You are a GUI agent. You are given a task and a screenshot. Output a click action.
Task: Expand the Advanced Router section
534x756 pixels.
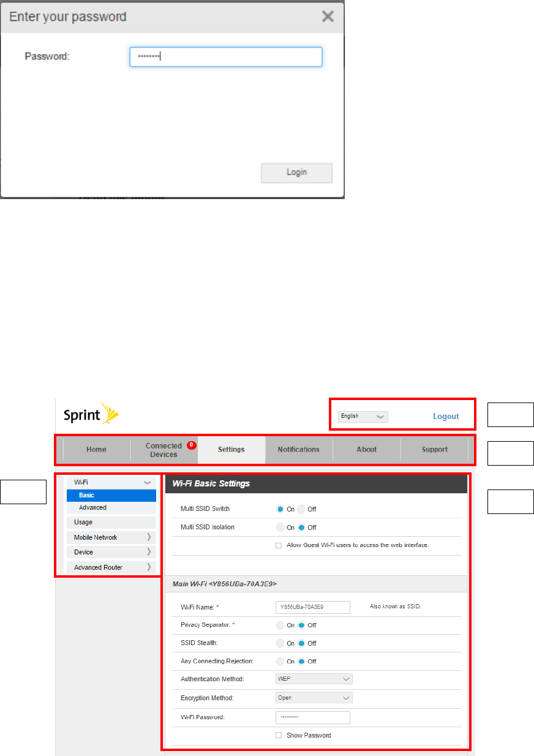pos(111,567)
